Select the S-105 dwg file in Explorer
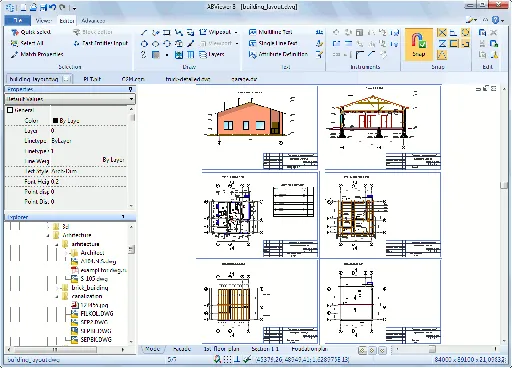The height and width of the screenshot is (368, 512). [x=90, y=279]
